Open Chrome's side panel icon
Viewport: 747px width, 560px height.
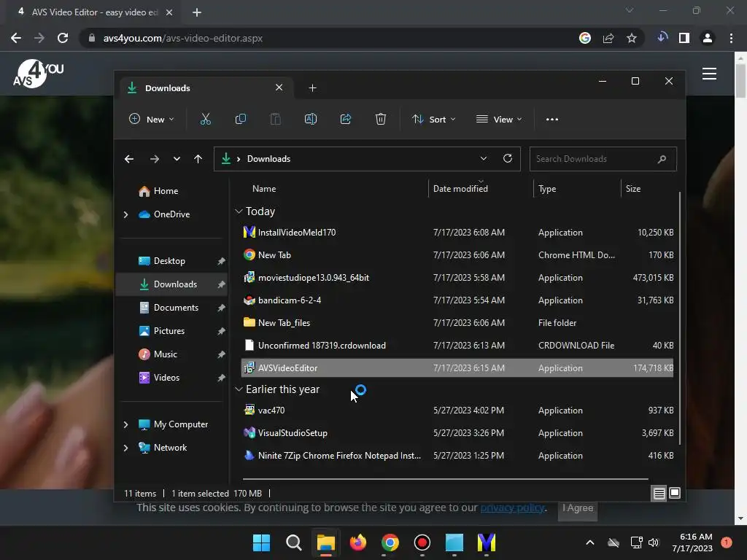click(684, 38)
